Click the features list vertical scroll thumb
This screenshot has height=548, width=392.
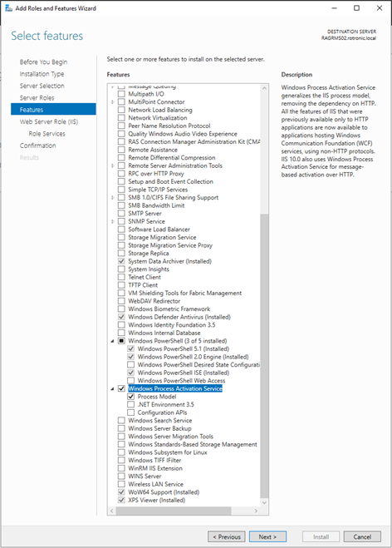264,356
